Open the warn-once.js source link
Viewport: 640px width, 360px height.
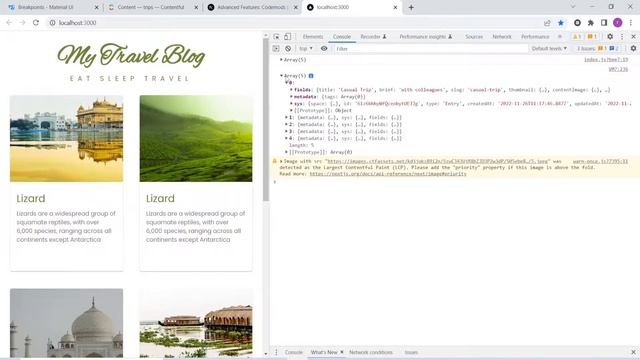click(600, 161)
